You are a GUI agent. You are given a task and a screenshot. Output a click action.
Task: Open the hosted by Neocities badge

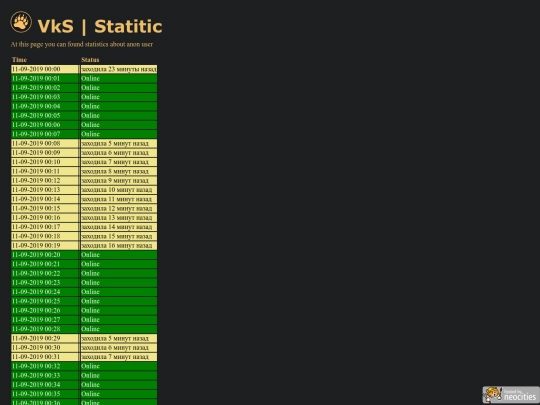[511, 395]
